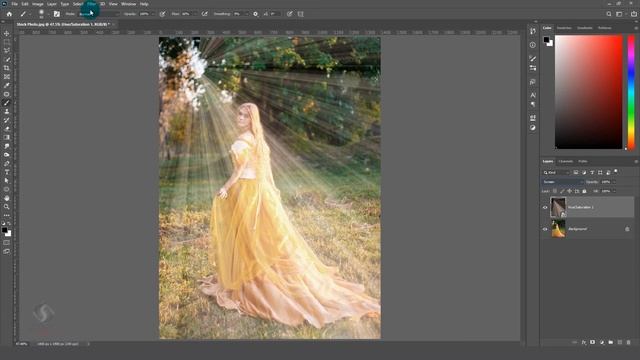Click the hue slider in Color panel
This screenshot has height=360, width=640.
pos(631,92)
